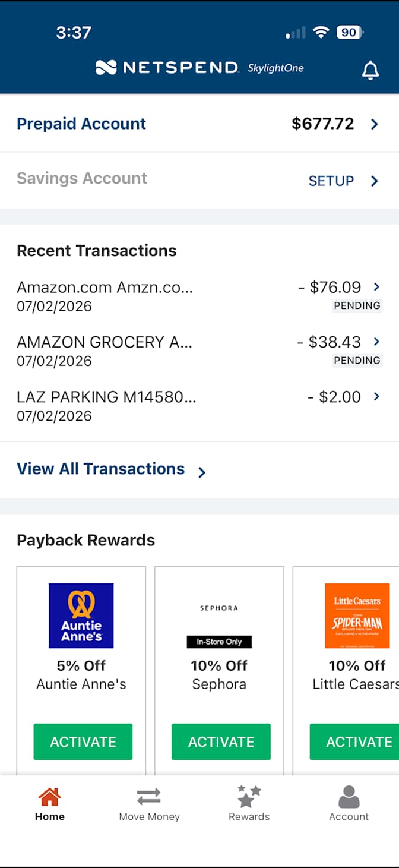Activate the Auntie Anne's 5% Off reward
Image resolution: width=399 pixels, height=868 pixels.
(x=83, y=741)
